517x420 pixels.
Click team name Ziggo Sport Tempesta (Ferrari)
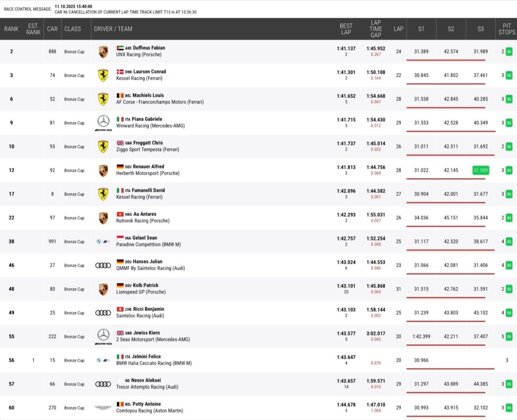[x=148, y=149]
